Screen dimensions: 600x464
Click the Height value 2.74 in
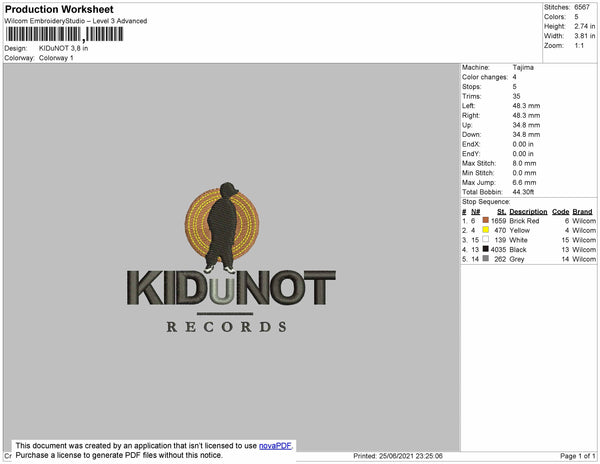[x=584, y=26]
